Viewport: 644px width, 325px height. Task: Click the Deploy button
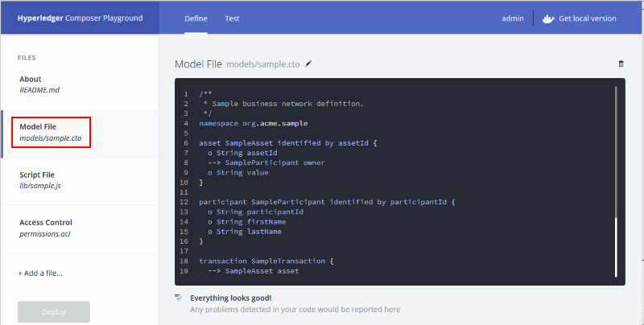coord(54,312)
